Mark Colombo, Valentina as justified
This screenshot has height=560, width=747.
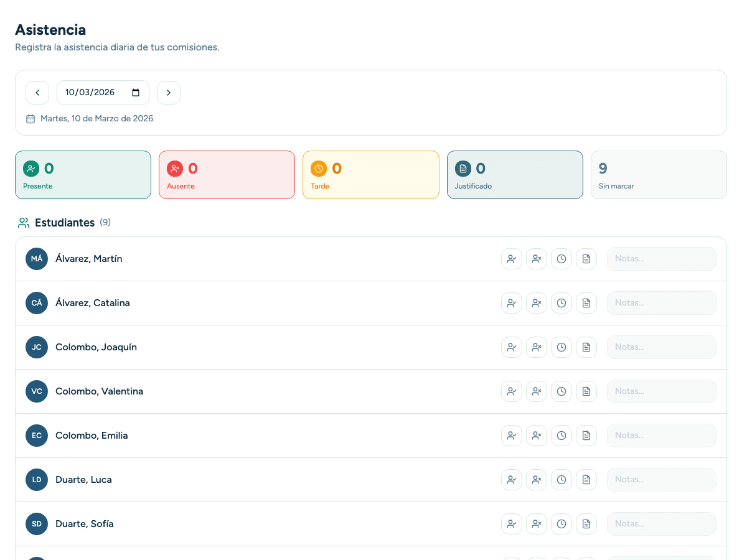(x=586, y=391)
